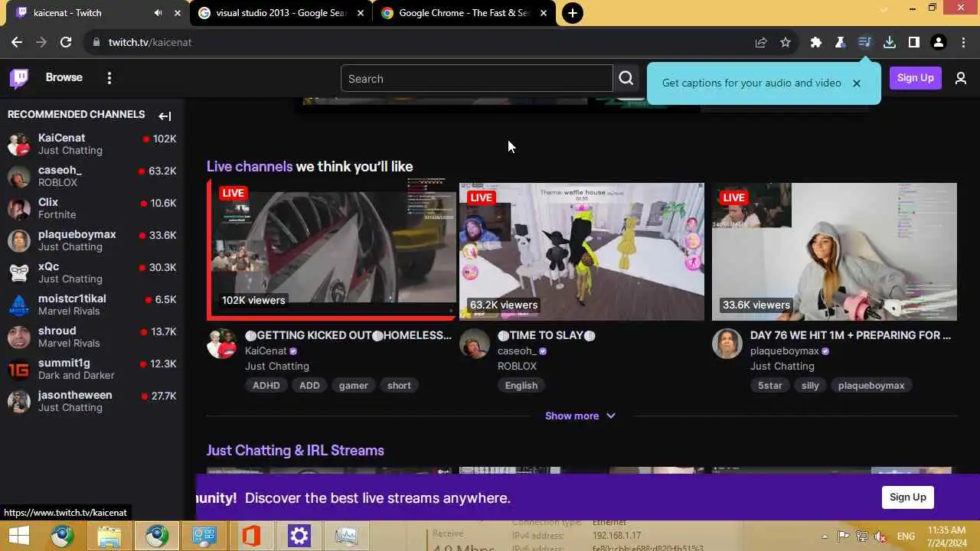Select moistcr1tikal in recommended channels

[x=92, y=305]
